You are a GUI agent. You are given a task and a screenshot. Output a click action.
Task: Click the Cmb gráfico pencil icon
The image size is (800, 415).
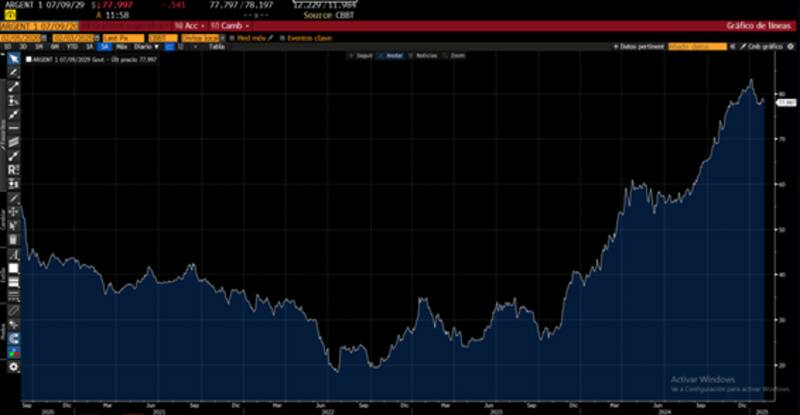click(741, 46)
